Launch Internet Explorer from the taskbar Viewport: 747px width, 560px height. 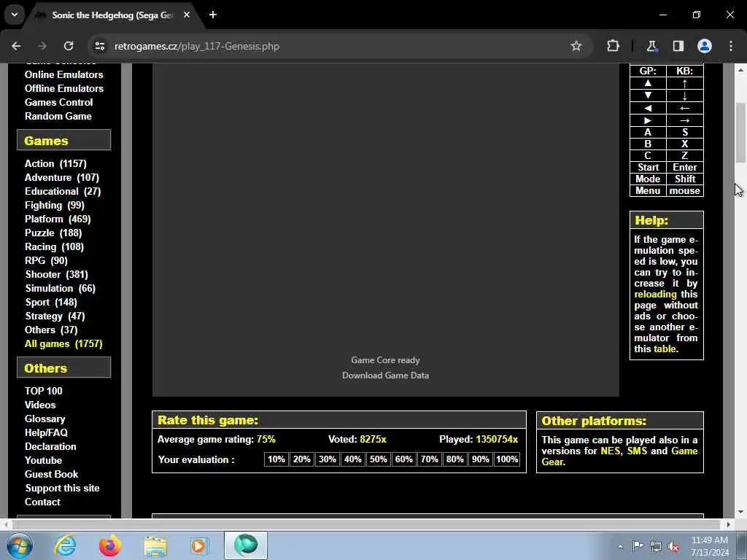pos(65,545)
